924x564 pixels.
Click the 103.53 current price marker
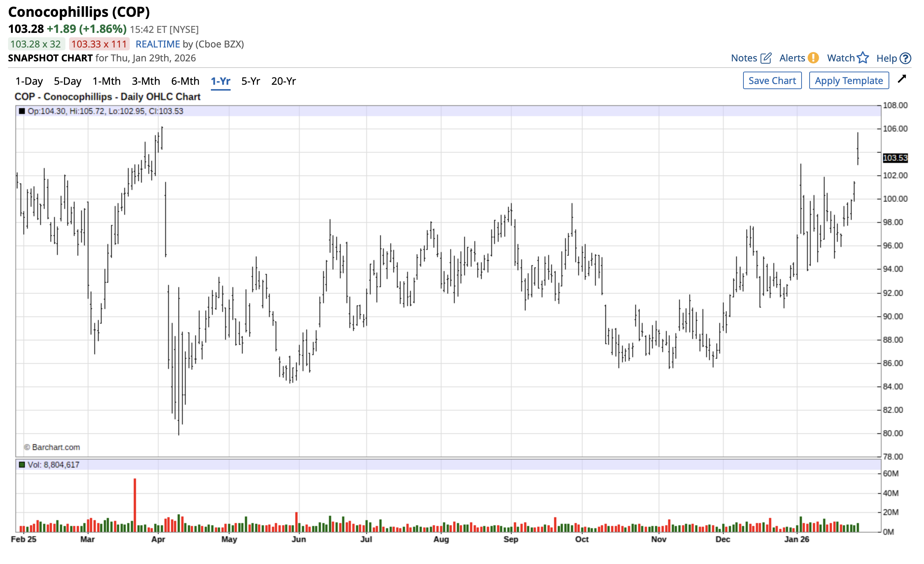895,158
